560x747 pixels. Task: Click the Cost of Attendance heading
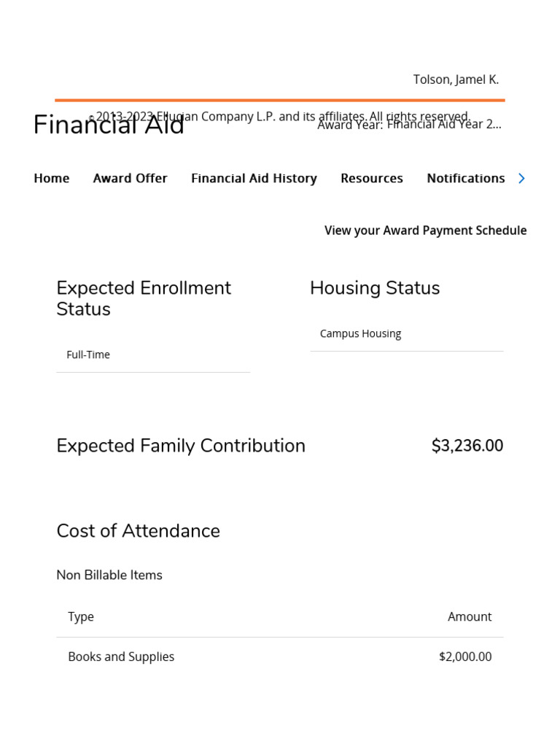[x=138, y=531]
